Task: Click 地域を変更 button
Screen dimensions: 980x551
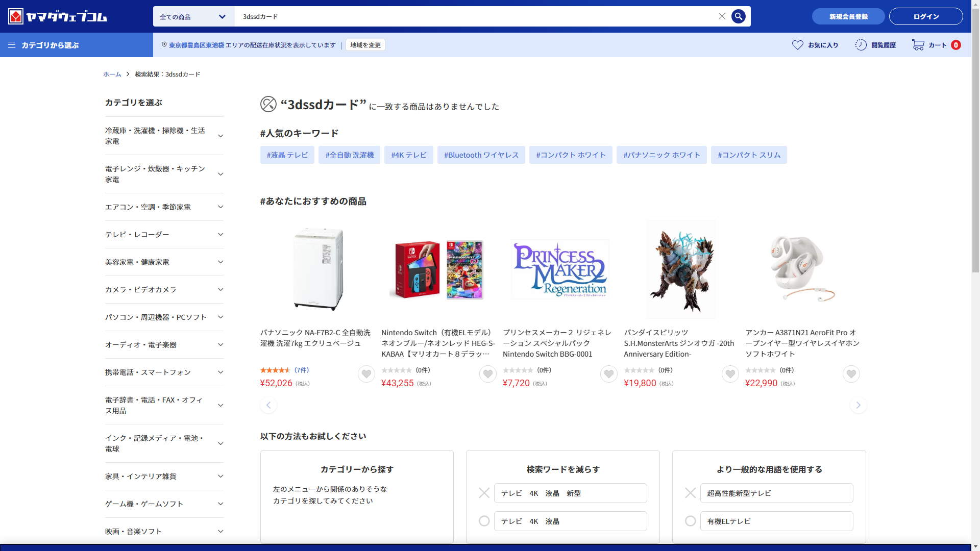Action: click(x=365, y=45)
